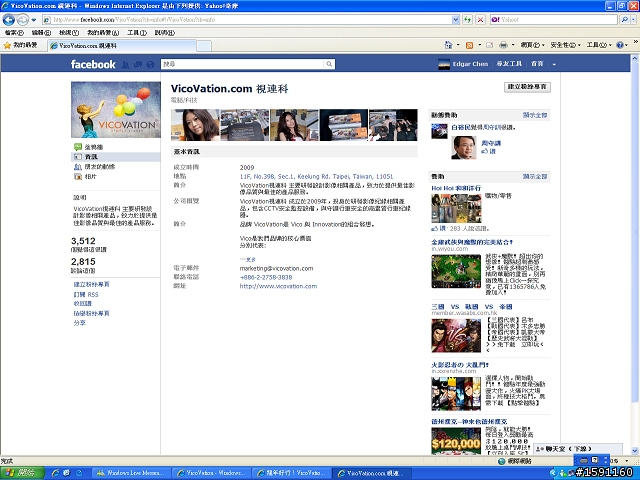Click the browser Forward arrow button
640x480 pixels.
point(22,20)
